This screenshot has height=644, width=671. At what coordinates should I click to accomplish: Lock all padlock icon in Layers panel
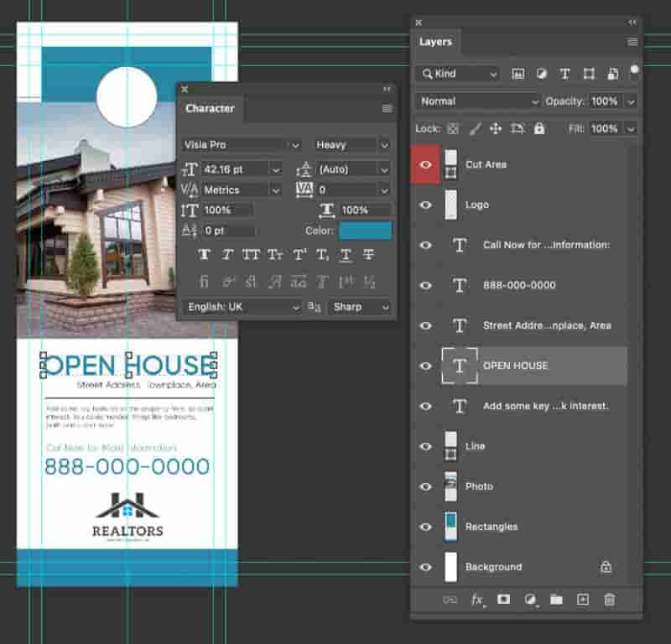point(539,128)
